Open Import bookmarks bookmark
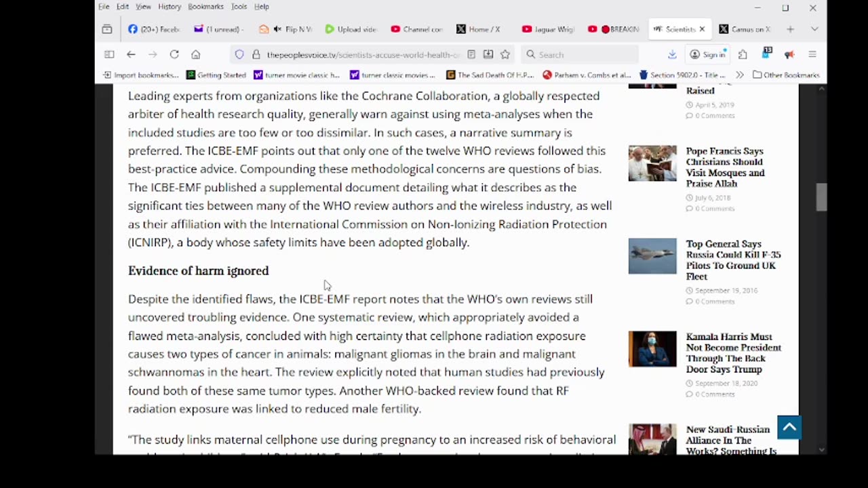 [140, 75]
